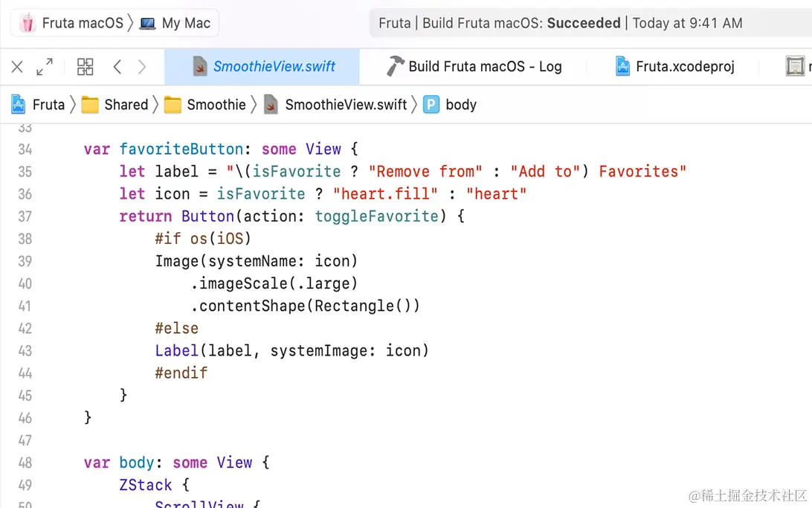Click the Fruta project icon in breadcrumb

click(18, 105)
